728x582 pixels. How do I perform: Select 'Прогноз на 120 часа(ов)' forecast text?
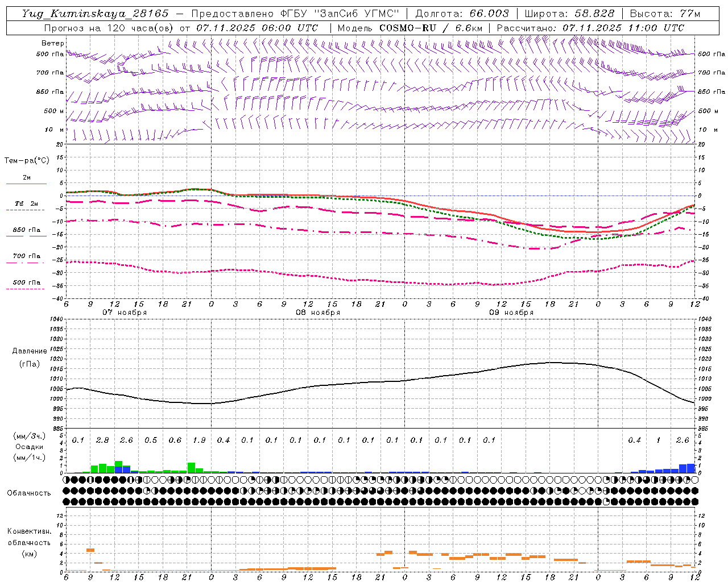(109, 28)
